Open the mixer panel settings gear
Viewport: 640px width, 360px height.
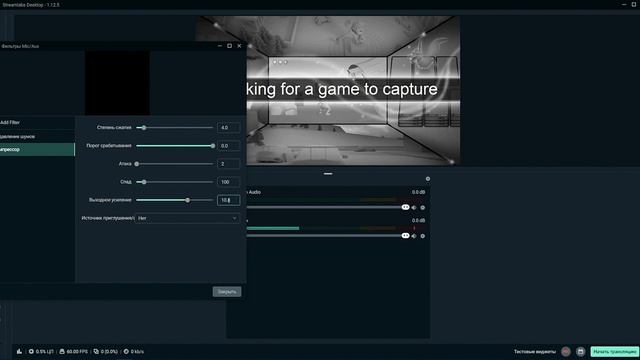(428, 179)
